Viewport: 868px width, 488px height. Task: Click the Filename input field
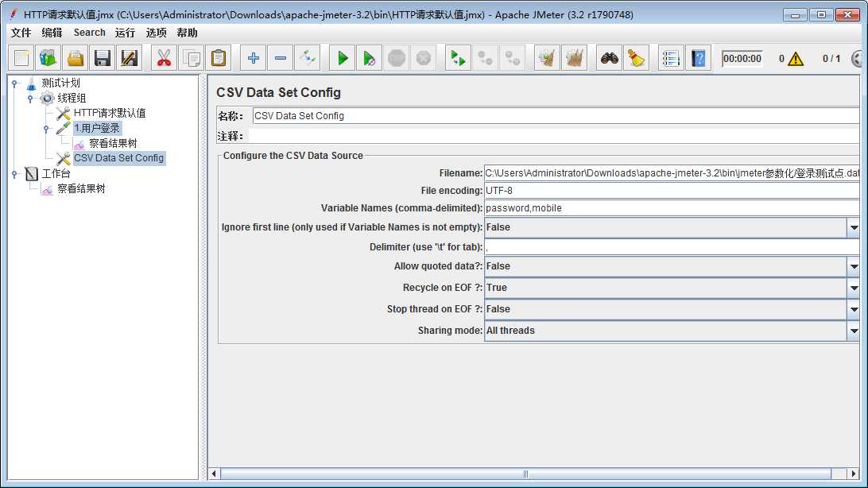[672, 173]
